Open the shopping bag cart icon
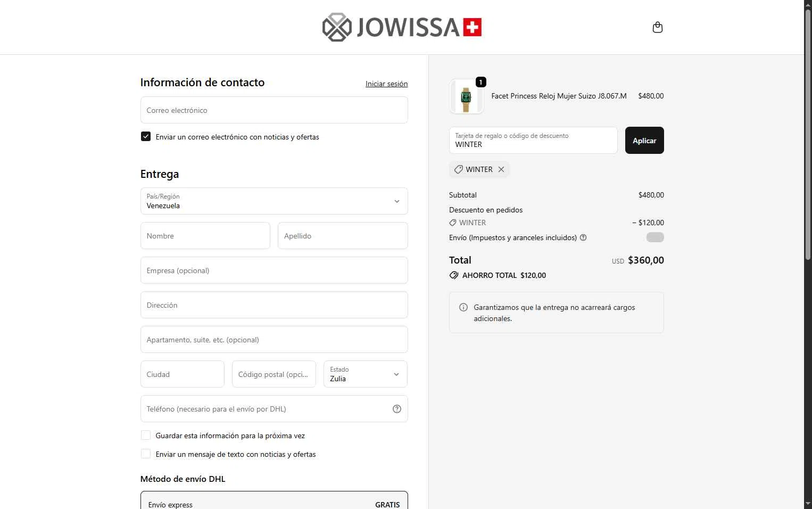Screen dimensions: 812x509 tap(658, 27)
